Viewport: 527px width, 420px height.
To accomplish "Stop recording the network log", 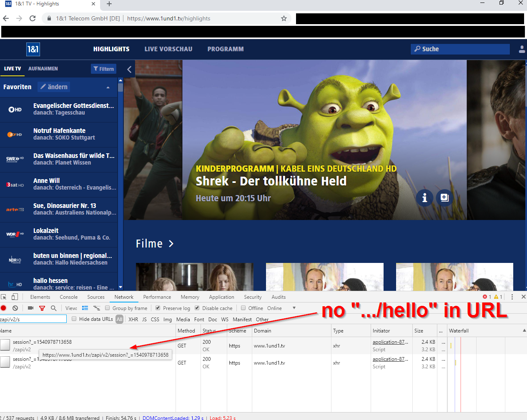I will pyautogui.click(x=3, y=308).
